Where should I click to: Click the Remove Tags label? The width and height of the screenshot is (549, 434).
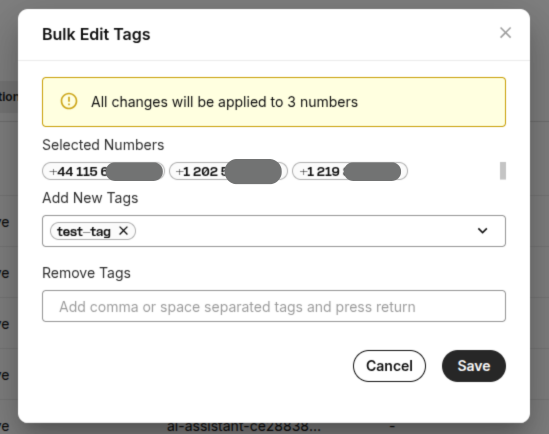[86, 273]
